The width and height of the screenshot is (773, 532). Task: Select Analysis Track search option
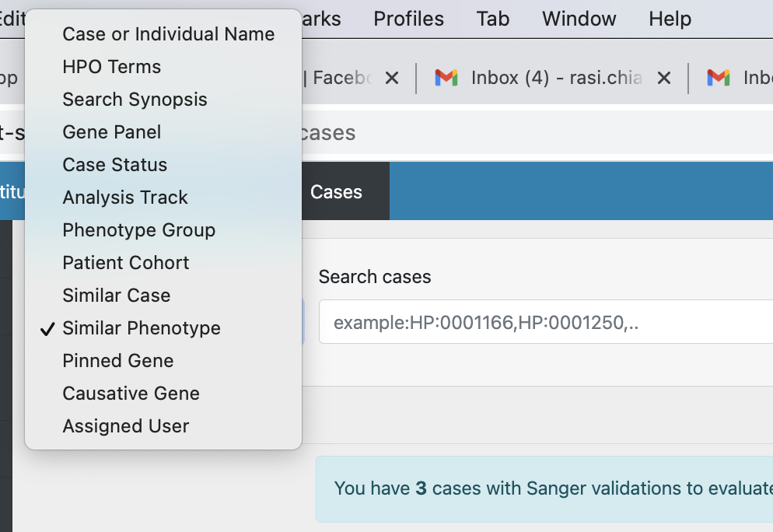tap(124, 197)
